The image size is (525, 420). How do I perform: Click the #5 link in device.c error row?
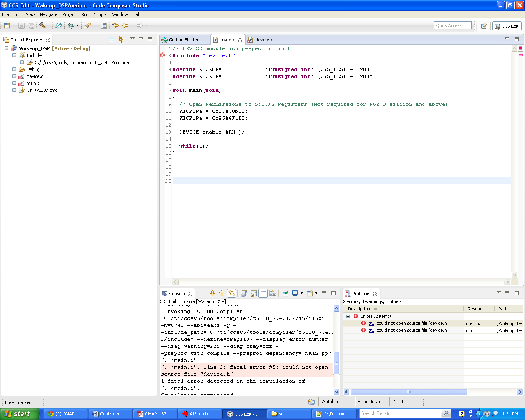point(371,323)
